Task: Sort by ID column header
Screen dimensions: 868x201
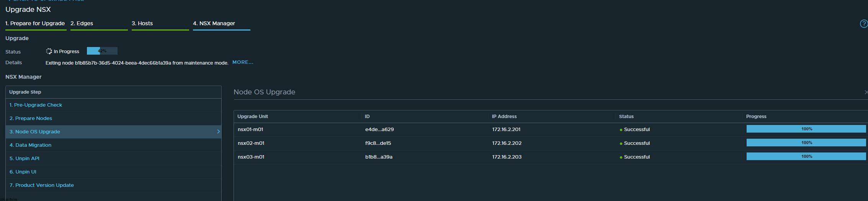Action: click(367, 117)
